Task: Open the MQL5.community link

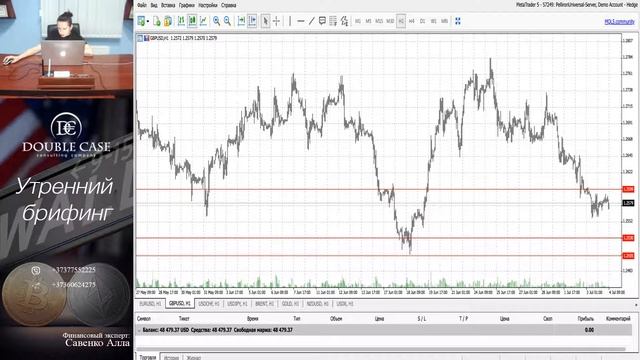Action: tap(619, 22)
